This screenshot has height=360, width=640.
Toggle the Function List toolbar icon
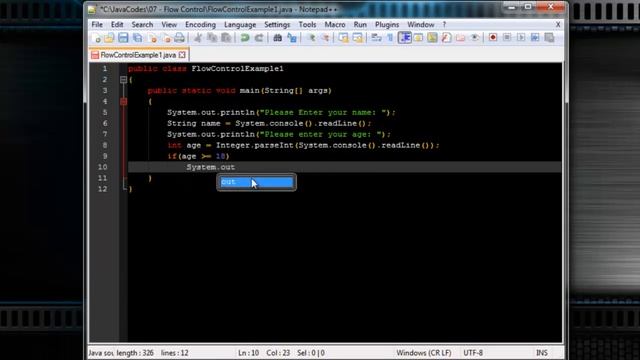click(x=446, y=38)
